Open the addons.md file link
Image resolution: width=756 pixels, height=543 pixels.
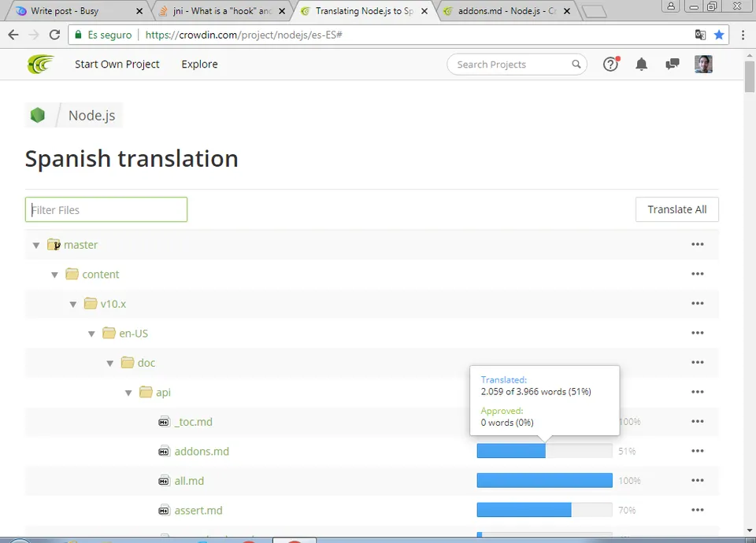tap(202, 452)
